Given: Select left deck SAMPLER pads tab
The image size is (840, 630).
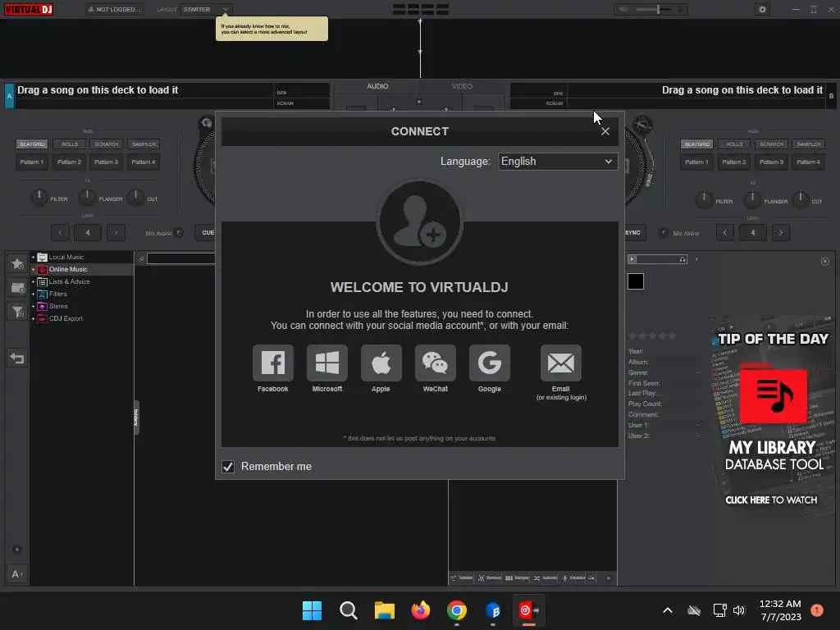Looking at the screenshot, I should 144,144.
